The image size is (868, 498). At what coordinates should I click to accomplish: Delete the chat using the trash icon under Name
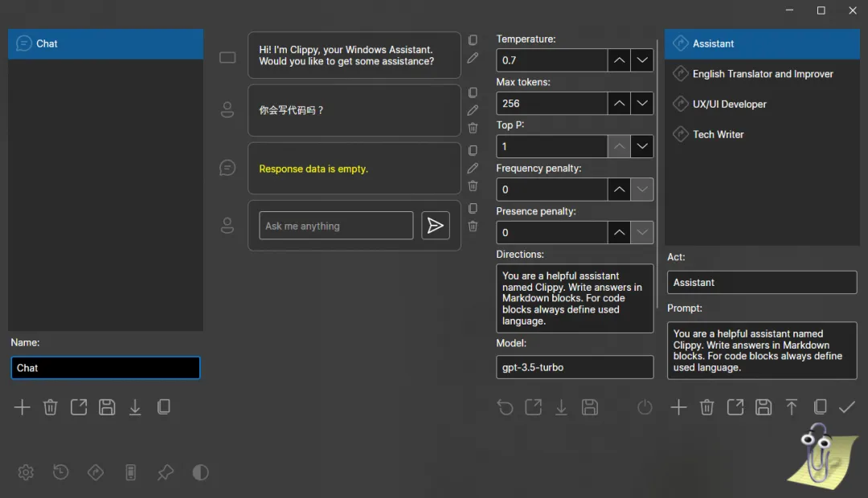coord(51,407)
